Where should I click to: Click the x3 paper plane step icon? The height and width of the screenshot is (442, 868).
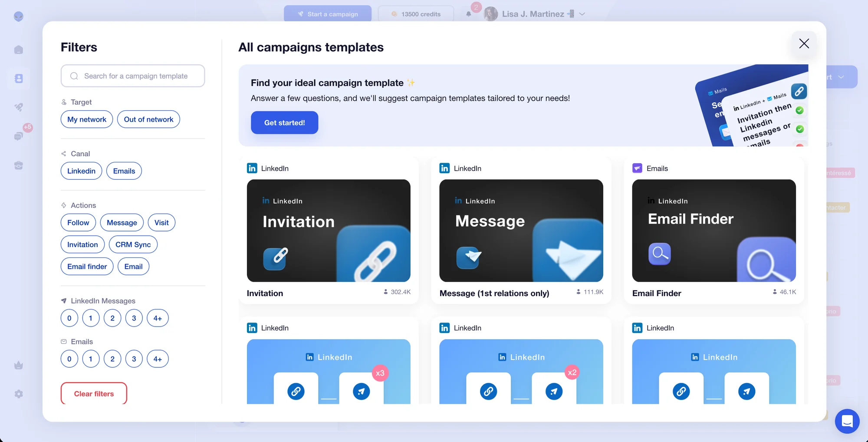tap(361, 391)
